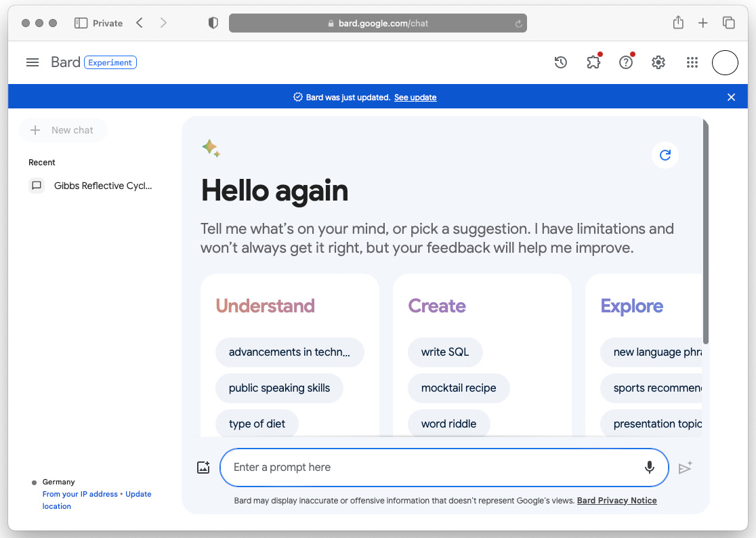
Task: Refresh suggestions with the reload icon
Action: point(665,155)
